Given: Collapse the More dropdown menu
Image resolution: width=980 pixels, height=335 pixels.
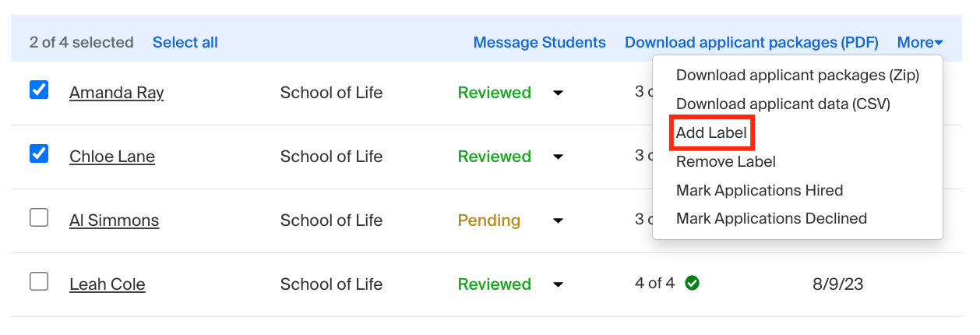Looking at the screenshot, I should (920, 42).
